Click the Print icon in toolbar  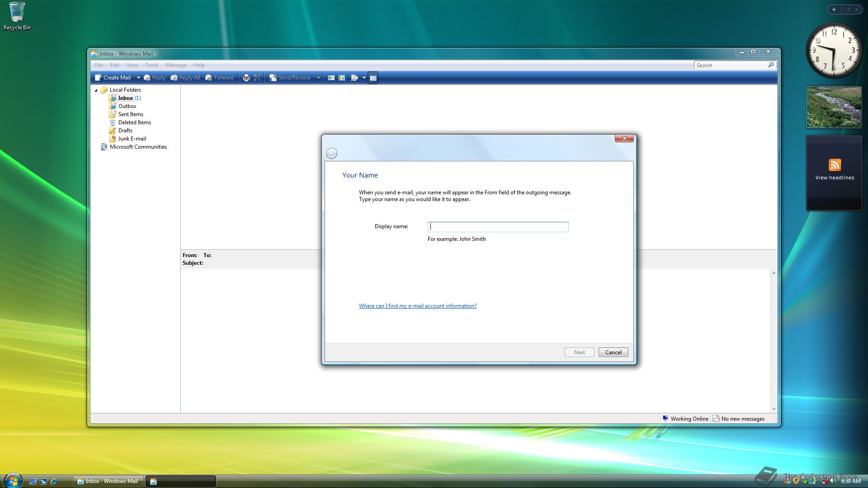click(246, 78)
